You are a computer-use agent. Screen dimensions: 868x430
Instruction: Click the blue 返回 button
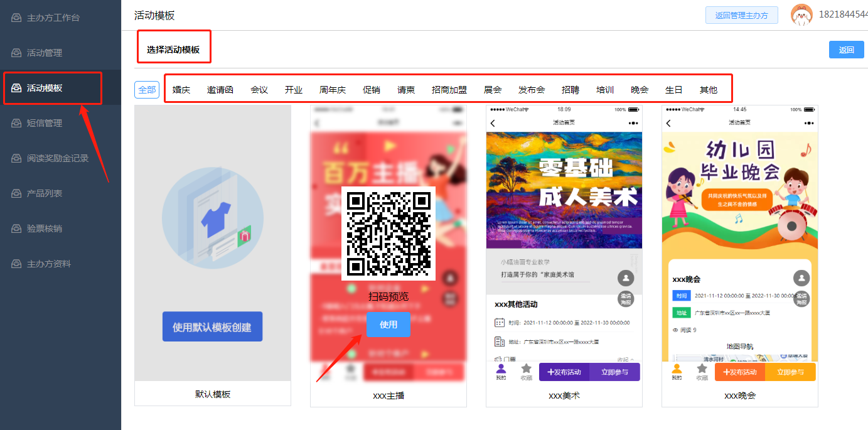coord(846,50)
